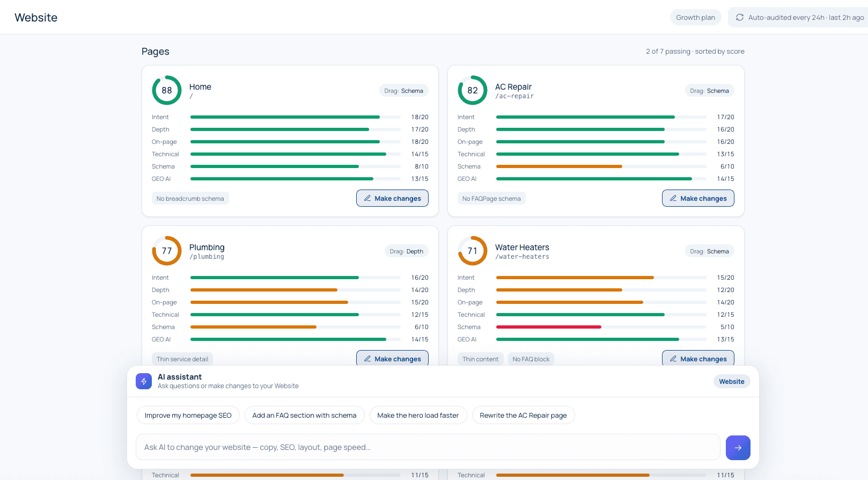The height and width of the screenshot is (480, 868).
Task: Click the 'Ask questions or make changes' subtitle
Action: tap(228, 386)
